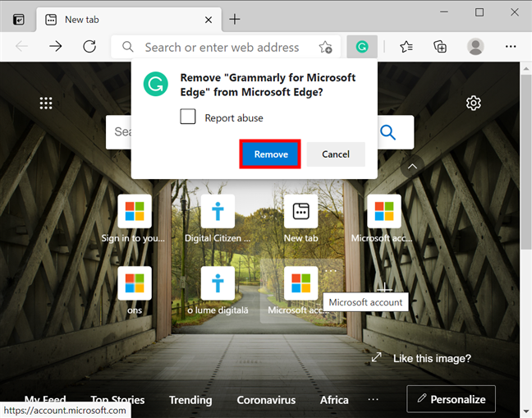
Task: Click 'Like this image?' link
Action: point(432,358)
